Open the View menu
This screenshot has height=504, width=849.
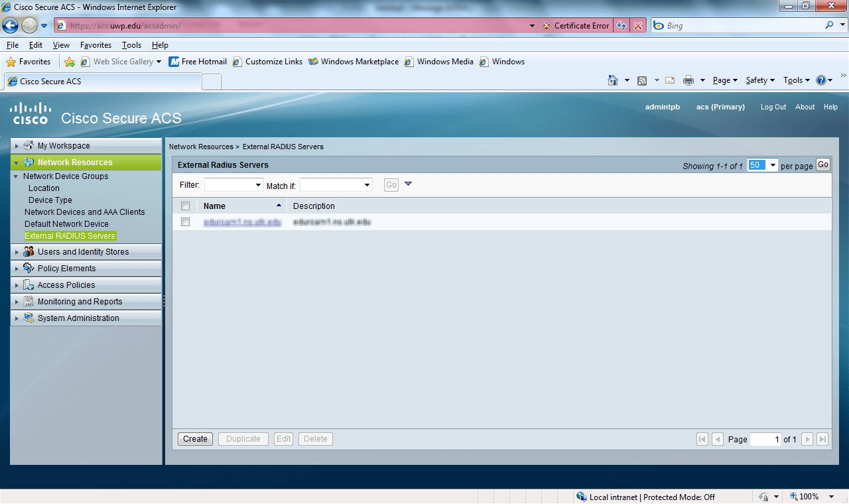click(x=61, y=45)
